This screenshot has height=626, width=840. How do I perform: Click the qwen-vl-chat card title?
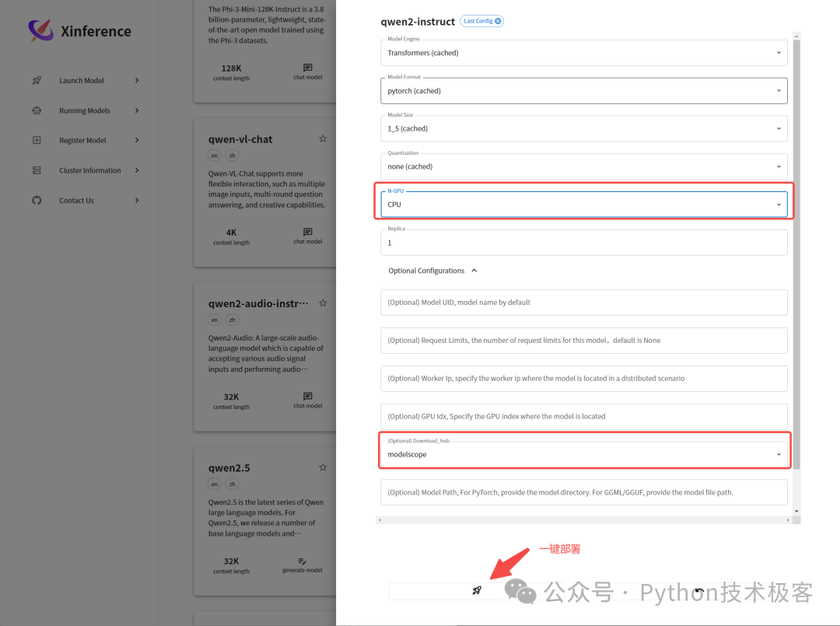(240, 139)
